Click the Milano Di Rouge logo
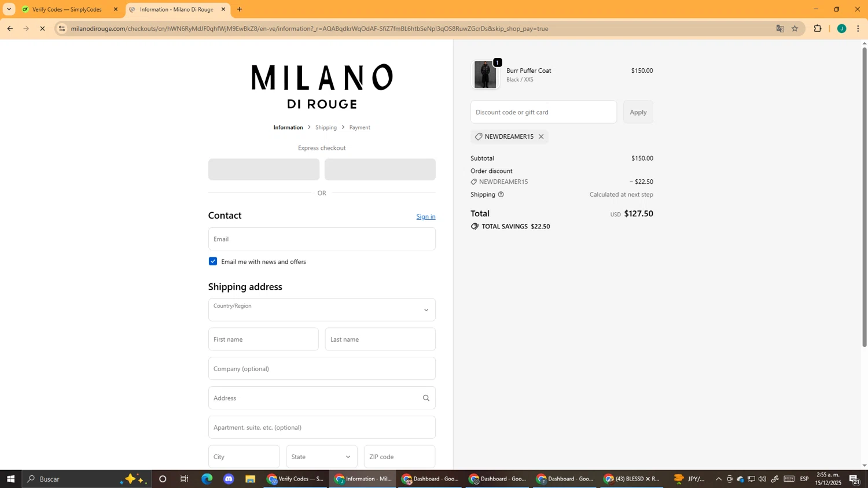 pos(322,86)
